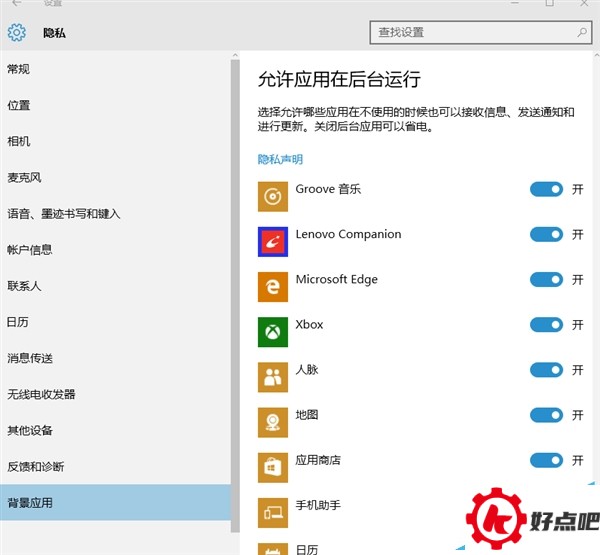Click the 地图 maps app icon
The image size is (600, 555).
[x=272, y=422]
